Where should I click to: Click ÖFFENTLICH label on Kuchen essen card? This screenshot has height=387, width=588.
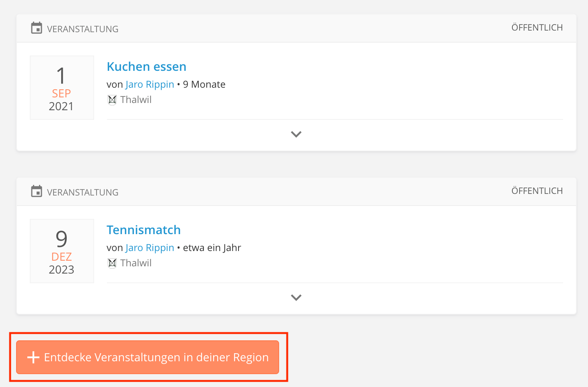pyautogui.click(x=537, y=28)
